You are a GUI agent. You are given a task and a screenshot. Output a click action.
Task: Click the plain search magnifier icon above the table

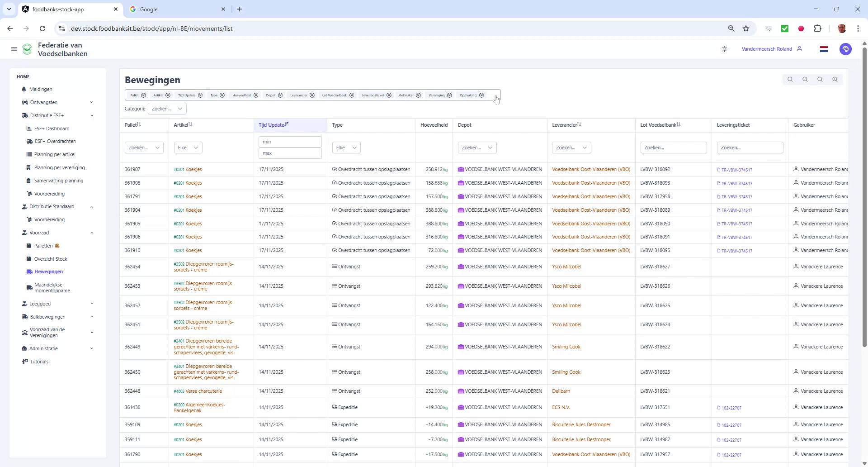click(x=819, y=79)
